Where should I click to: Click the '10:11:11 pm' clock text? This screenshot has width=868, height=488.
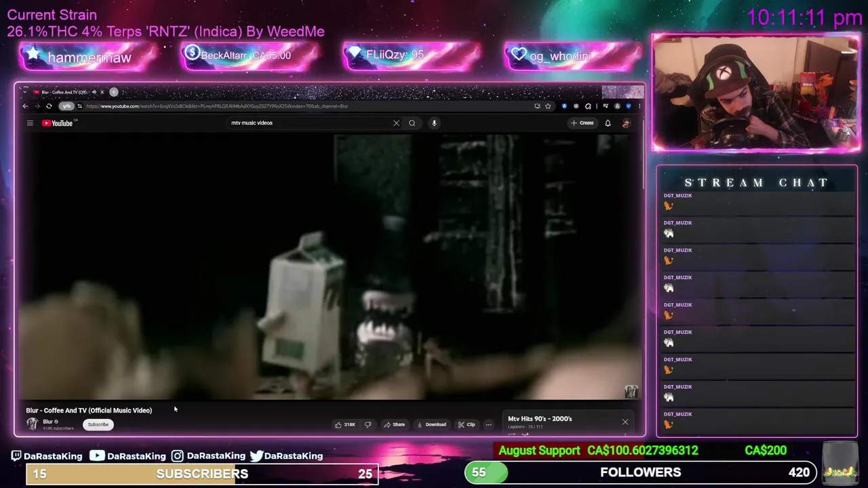click(x=804, y=18)
